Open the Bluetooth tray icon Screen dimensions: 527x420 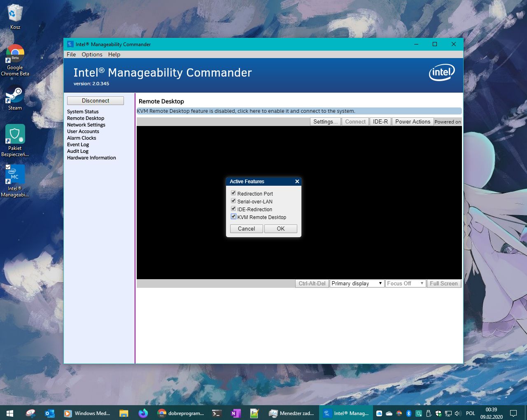409,413
